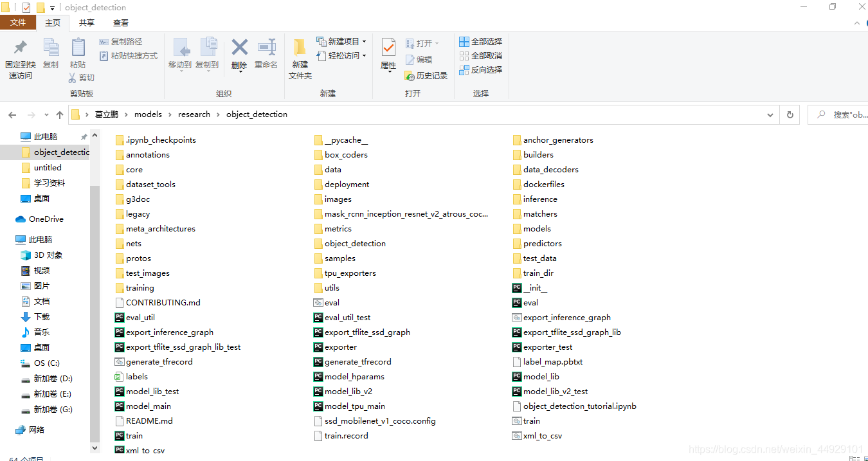Click the Properties (属性) icon
The image size is (868, 461).
tap(388, 48)
